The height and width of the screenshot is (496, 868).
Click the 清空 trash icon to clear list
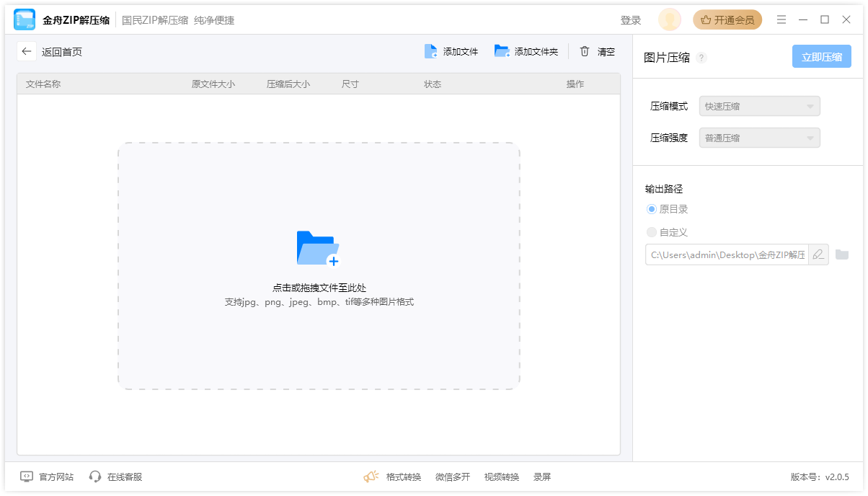pos(585,51)
